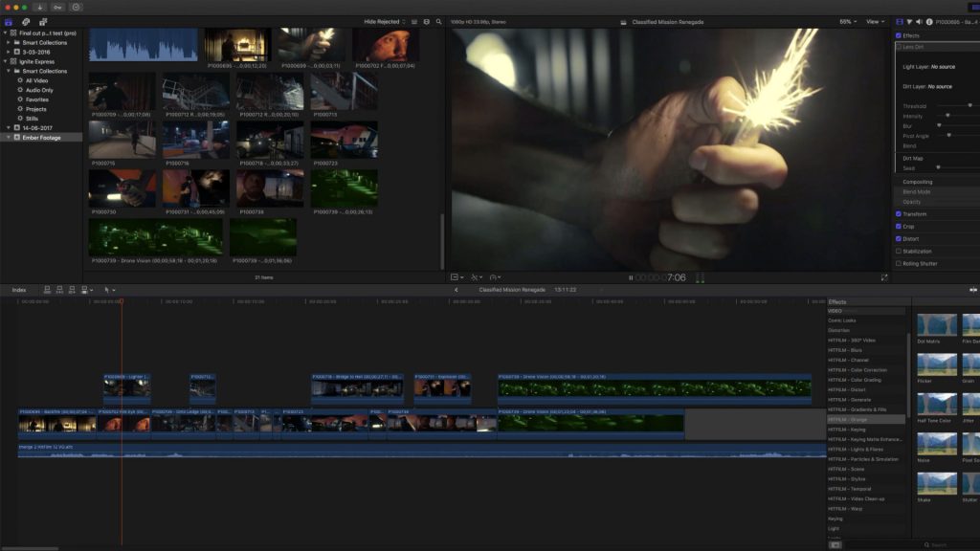The image size is (980, 551).
Task: Toggle viewer full screen icon
Action: click(884, 277)
